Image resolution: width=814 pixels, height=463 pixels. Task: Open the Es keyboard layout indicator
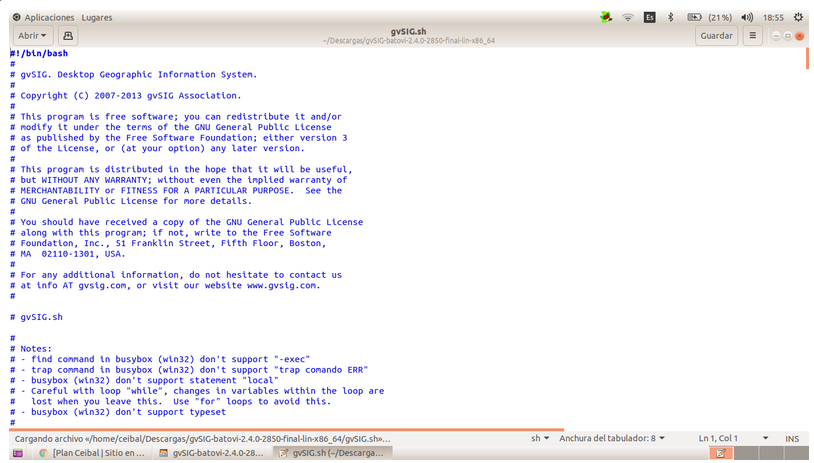point(649,18)
